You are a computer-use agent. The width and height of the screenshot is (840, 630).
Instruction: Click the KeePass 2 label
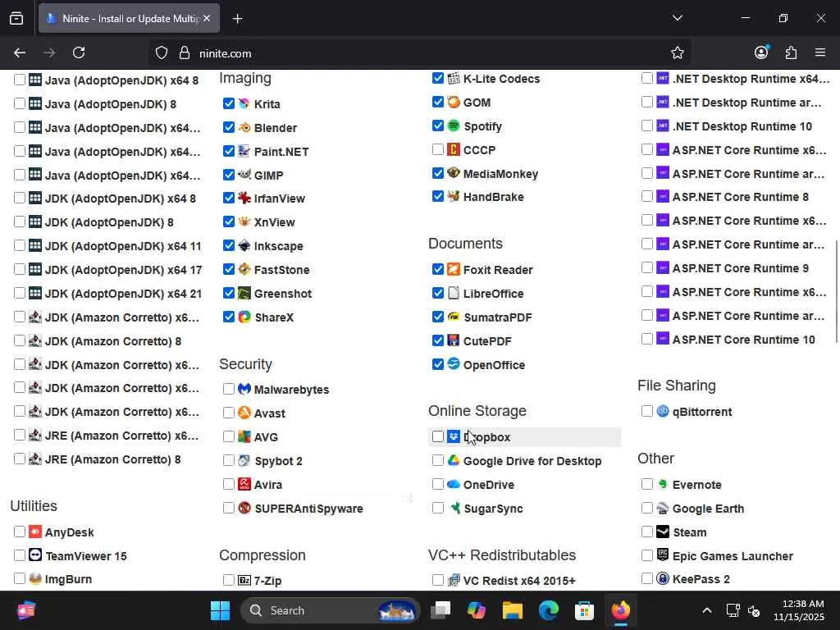pyautogui.click(x=701, y=579)
